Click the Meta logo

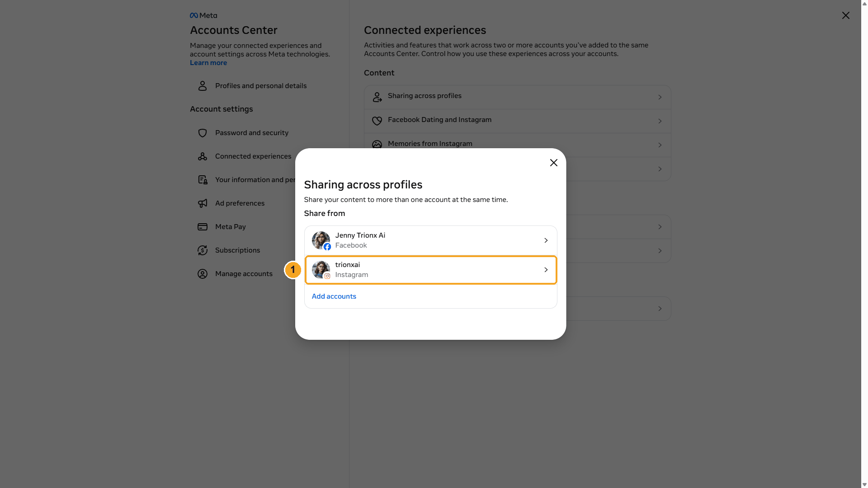click(203, 15)
